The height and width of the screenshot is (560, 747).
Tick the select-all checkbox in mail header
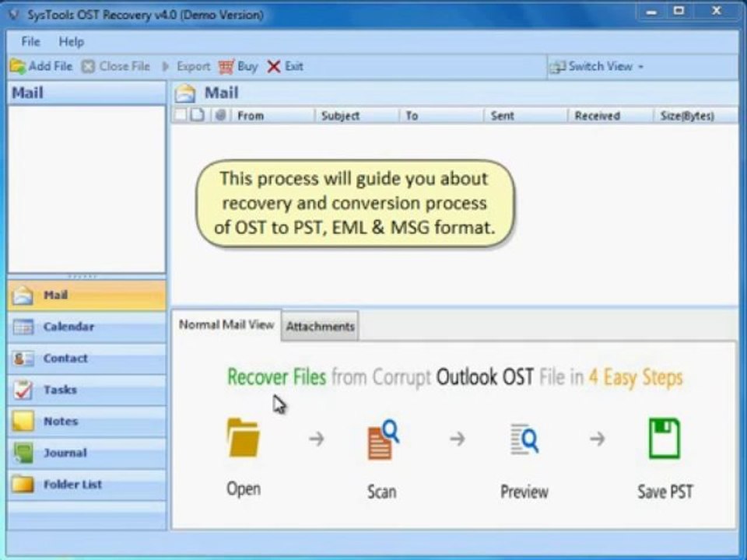(x=181, y=115)
